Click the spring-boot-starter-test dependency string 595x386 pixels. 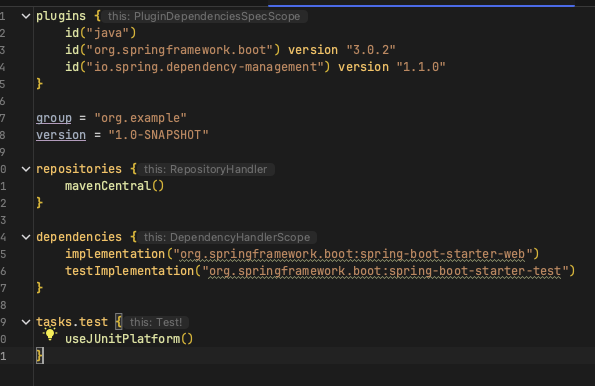[385, 271]
